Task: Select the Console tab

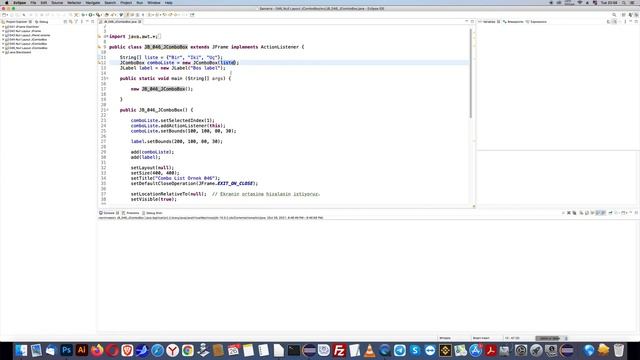Action: pos(109,213)
